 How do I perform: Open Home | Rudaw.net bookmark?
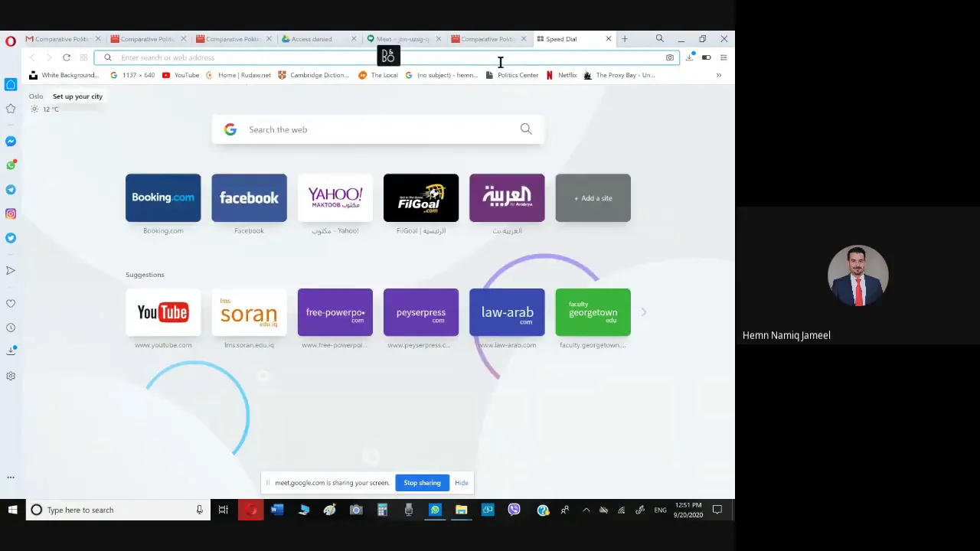coord(238,75)
